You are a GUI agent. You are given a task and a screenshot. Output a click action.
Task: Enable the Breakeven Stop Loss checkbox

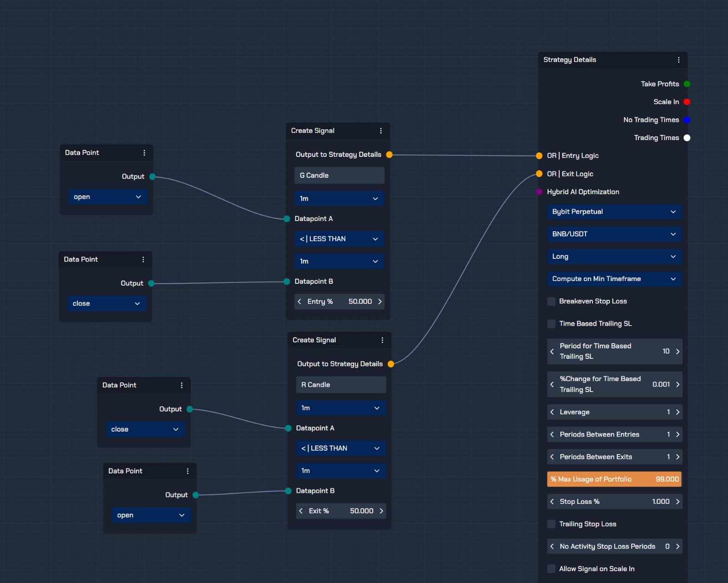[551, 301]
